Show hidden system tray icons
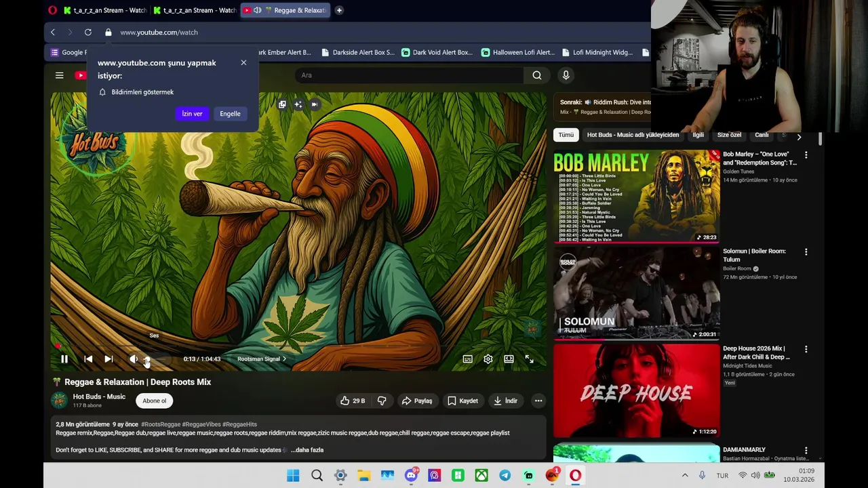The image size is (868, 488). (x=685, y=476)
